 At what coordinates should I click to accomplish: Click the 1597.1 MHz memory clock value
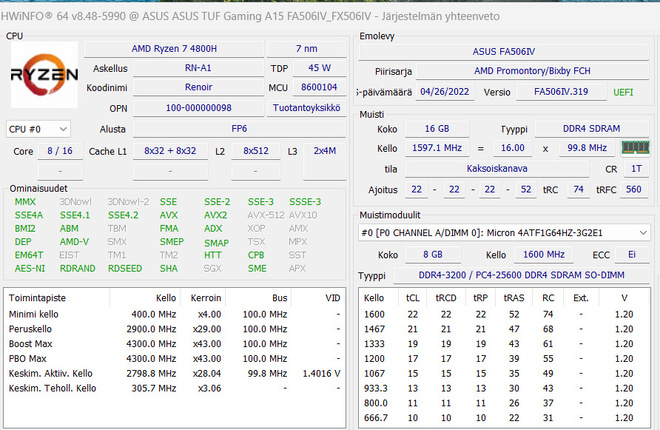437,148
